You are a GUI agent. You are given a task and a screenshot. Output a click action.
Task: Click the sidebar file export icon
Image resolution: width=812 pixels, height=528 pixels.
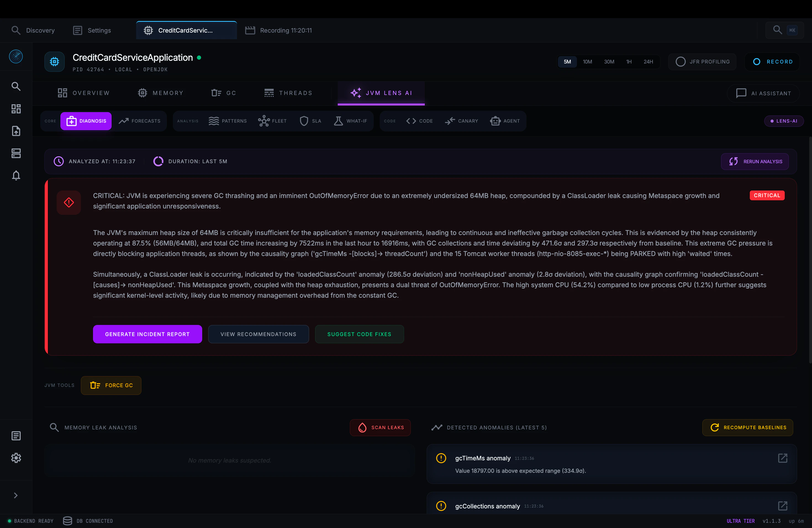16,131
